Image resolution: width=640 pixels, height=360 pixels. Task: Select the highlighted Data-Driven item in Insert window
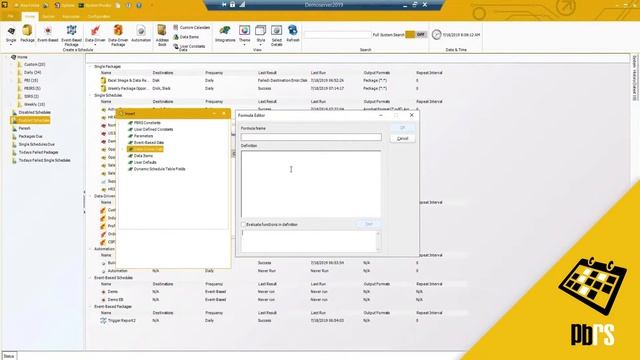(145, 149)
